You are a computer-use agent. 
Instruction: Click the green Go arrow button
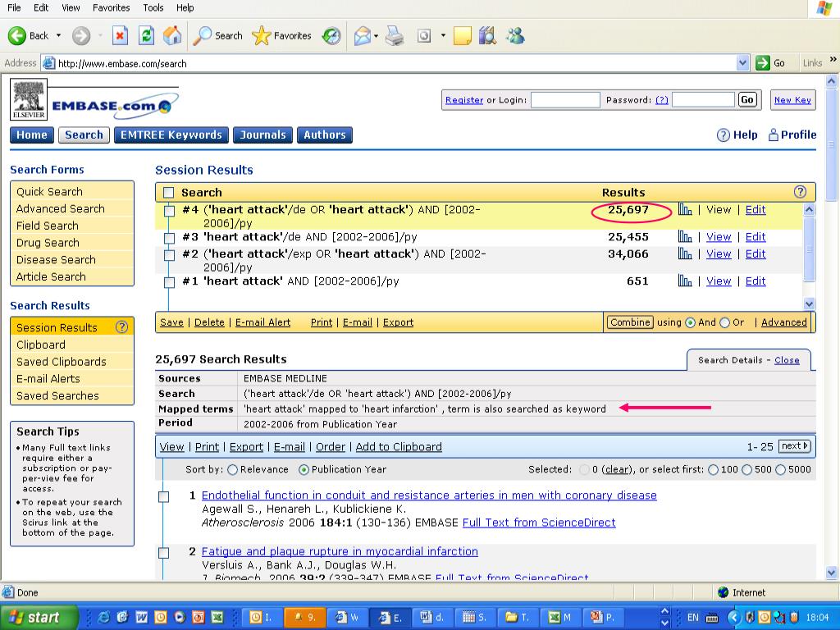coord(763,63)
